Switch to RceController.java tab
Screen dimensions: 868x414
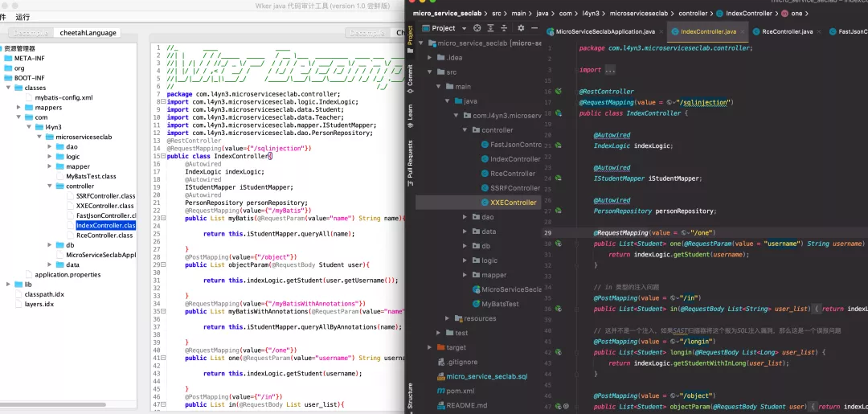click(787, 31)
